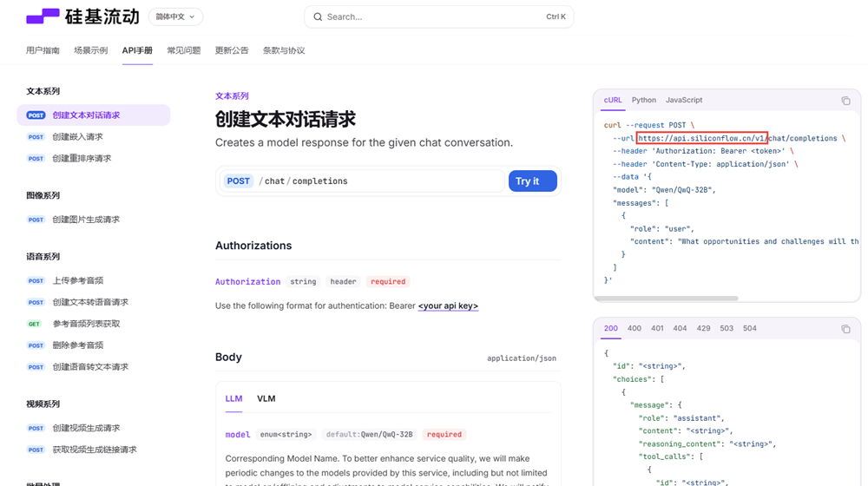The image size is (868, 486).
Task: Select the Python code tab
Action: coord(644,100)
